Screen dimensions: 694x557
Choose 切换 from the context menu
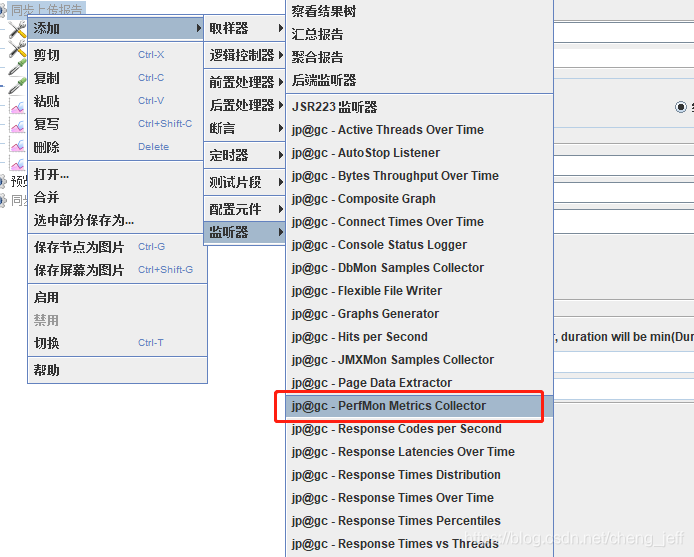[x=118, y=343]
